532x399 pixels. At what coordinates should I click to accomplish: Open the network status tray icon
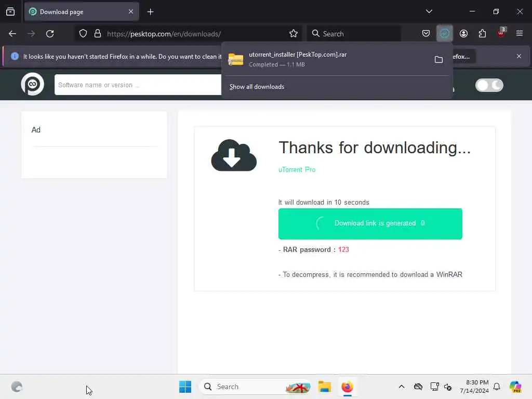click(434, 387)
